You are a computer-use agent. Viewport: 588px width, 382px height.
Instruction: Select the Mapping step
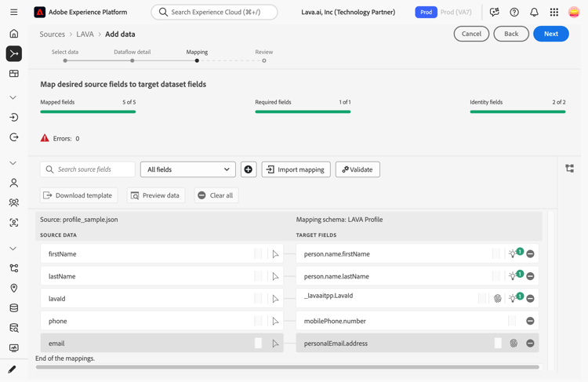pos(197,60)
